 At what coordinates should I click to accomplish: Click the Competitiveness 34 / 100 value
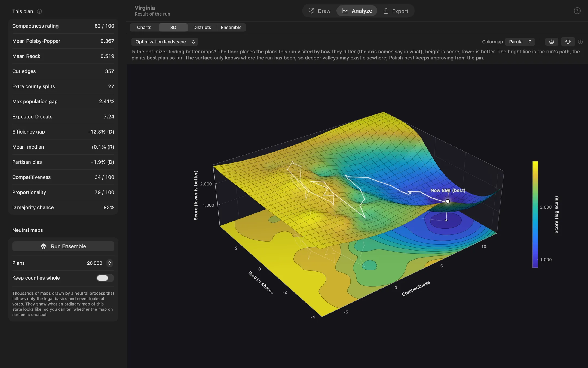coord(104,177)
